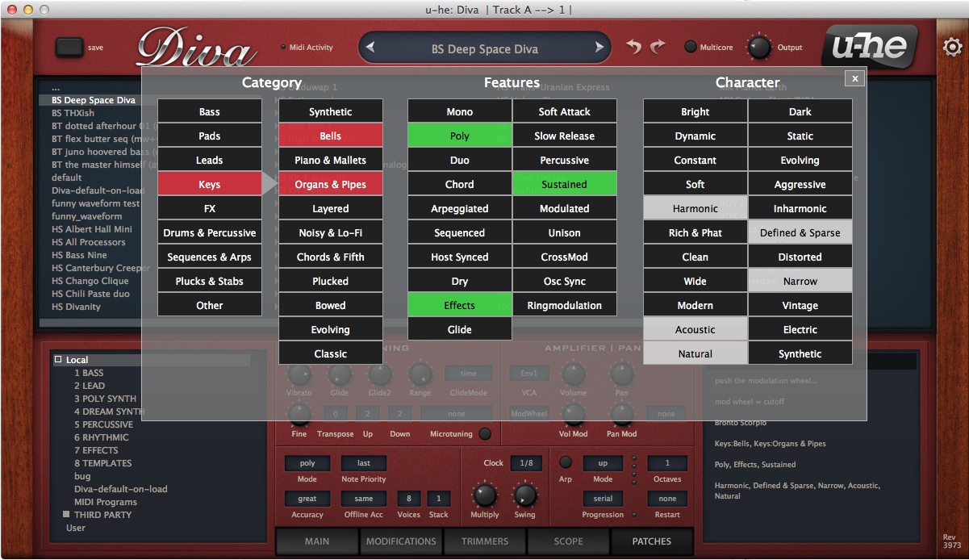
Task: Open arpeggiator Mode up dropdown
Action: click(x=603, y=463)
